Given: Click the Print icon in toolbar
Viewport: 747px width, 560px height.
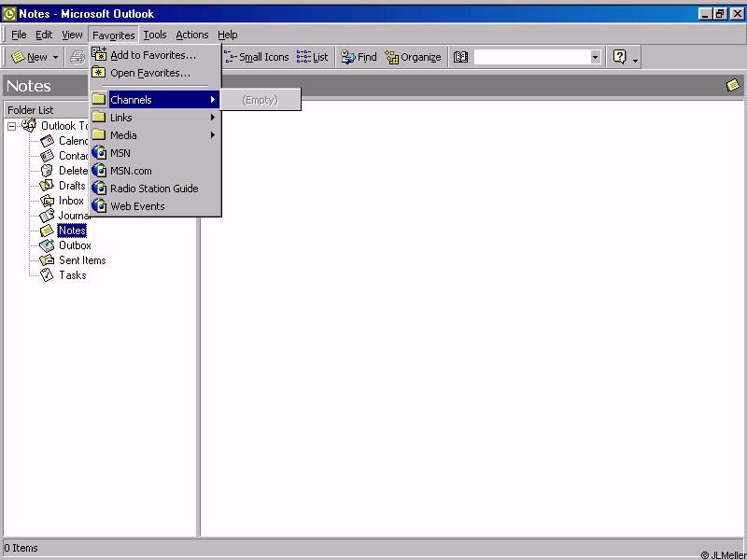Looking at the screenshot, I should point(78,57).
